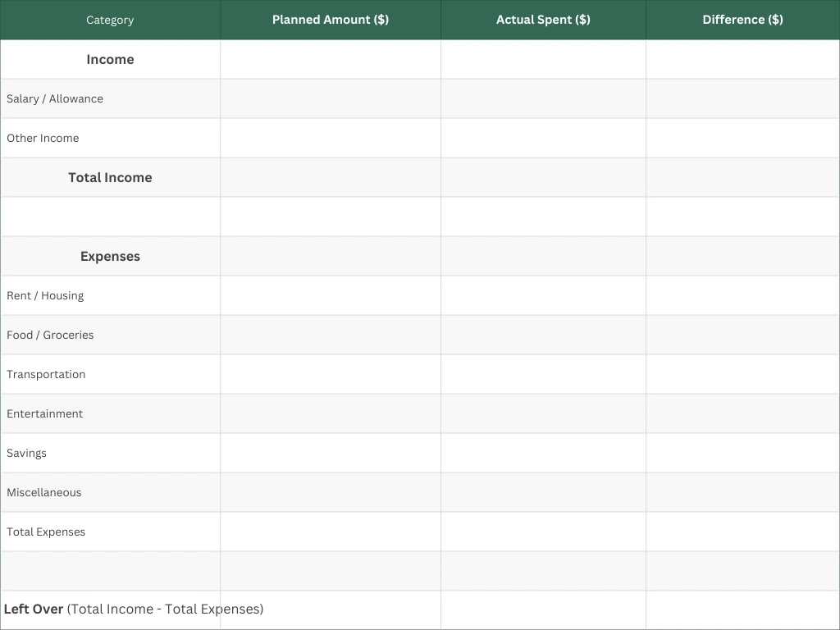Select Actual Spent cell for Rent / Housing
This screenshot has width=840, height=630.
tap(543, 295)
